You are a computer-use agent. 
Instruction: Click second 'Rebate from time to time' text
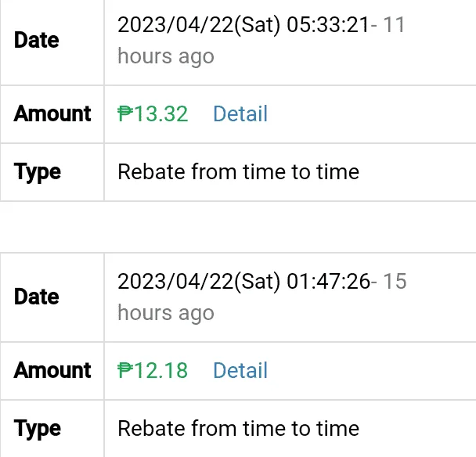pos(239,429)
